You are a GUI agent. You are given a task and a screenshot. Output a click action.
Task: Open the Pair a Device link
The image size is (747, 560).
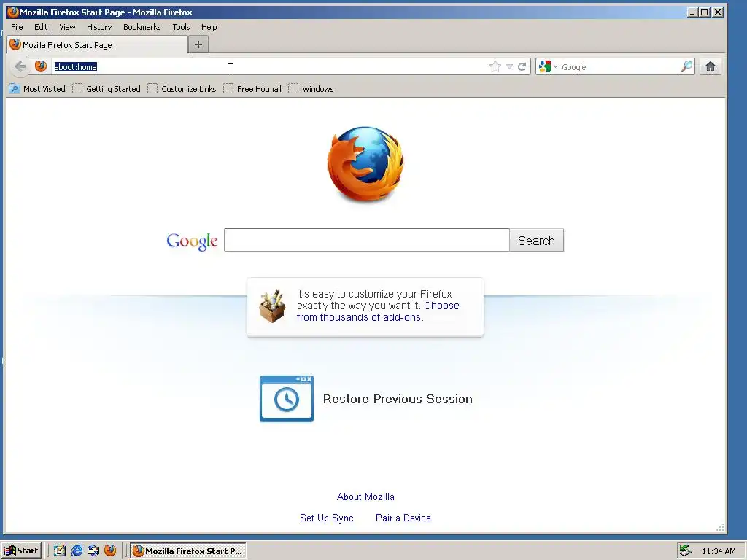(403, 518)
